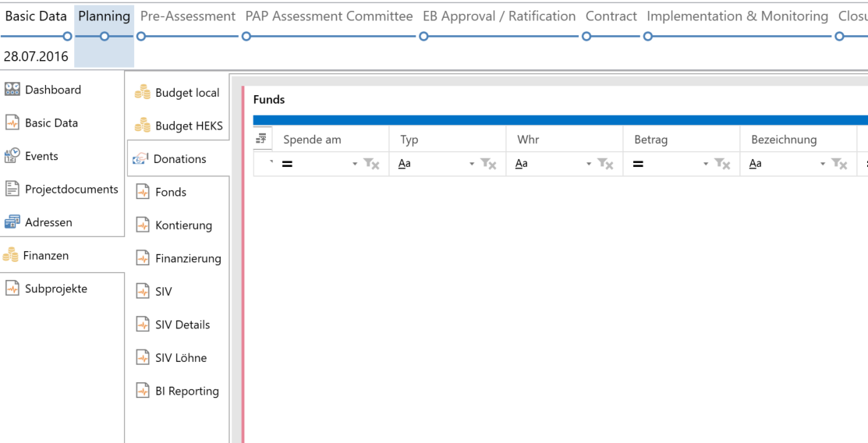Click the EB Approval / Ratification marker

423,35
